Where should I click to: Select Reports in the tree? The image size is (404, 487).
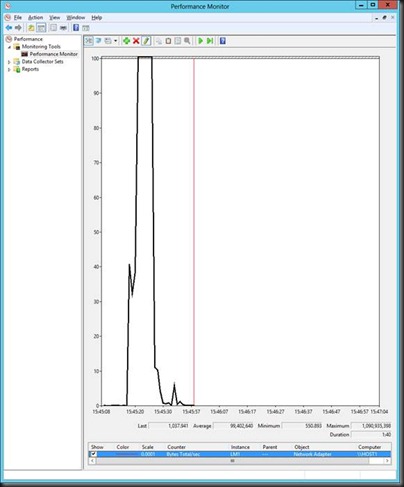pos(30,69)
